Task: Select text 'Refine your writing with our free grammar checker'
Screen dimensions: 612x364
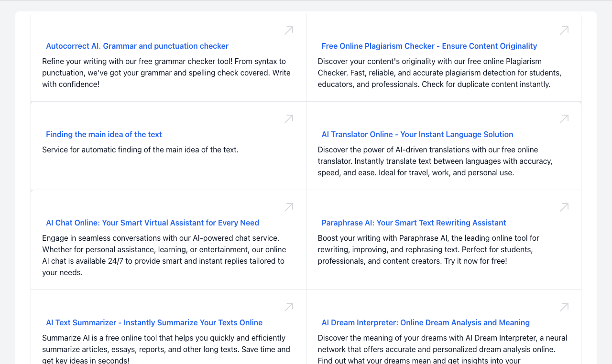Action: coord(166,73)
